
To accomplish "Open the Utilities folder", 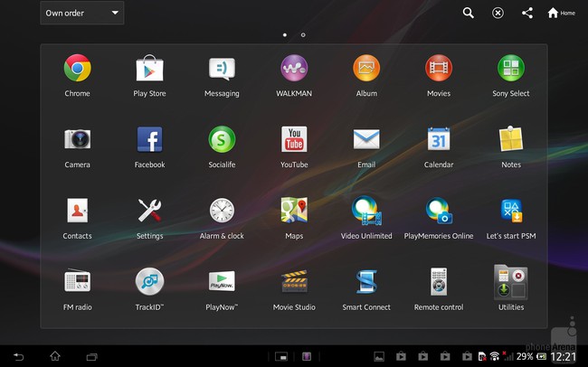I will (x=511, y=282).
